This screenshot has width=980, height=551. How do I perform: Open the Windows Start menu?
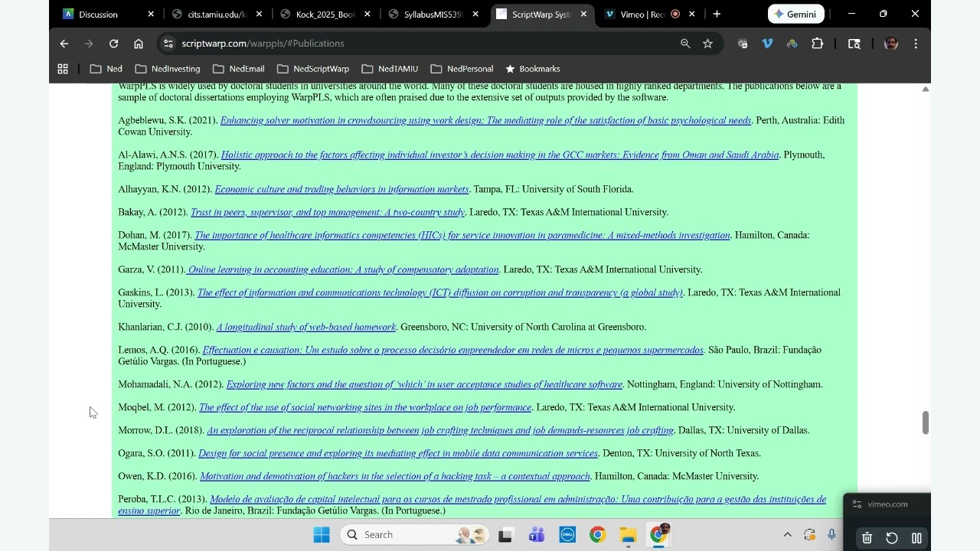[322, 535]
